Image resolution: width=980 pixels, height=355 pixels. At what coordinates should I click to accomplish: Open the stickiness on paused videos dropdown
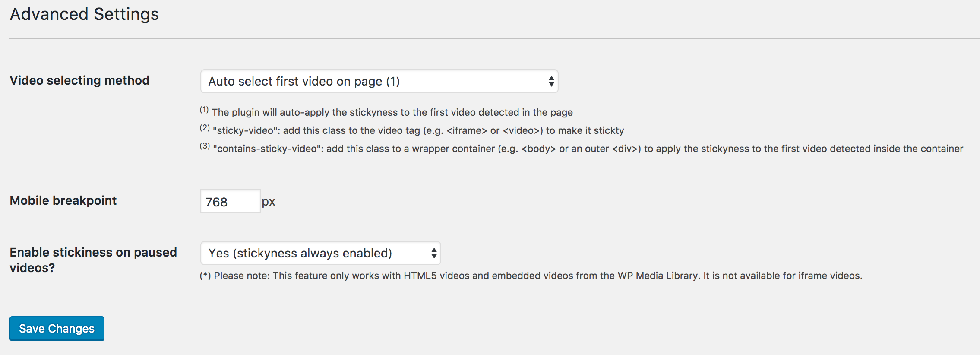coord(320,253)
